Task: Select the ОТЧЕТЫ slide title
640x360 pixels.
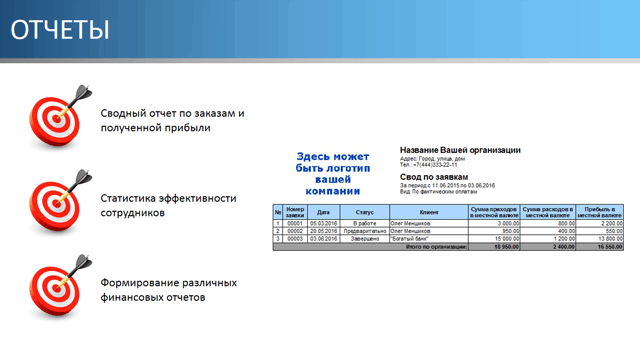Action: coord(60,30)
